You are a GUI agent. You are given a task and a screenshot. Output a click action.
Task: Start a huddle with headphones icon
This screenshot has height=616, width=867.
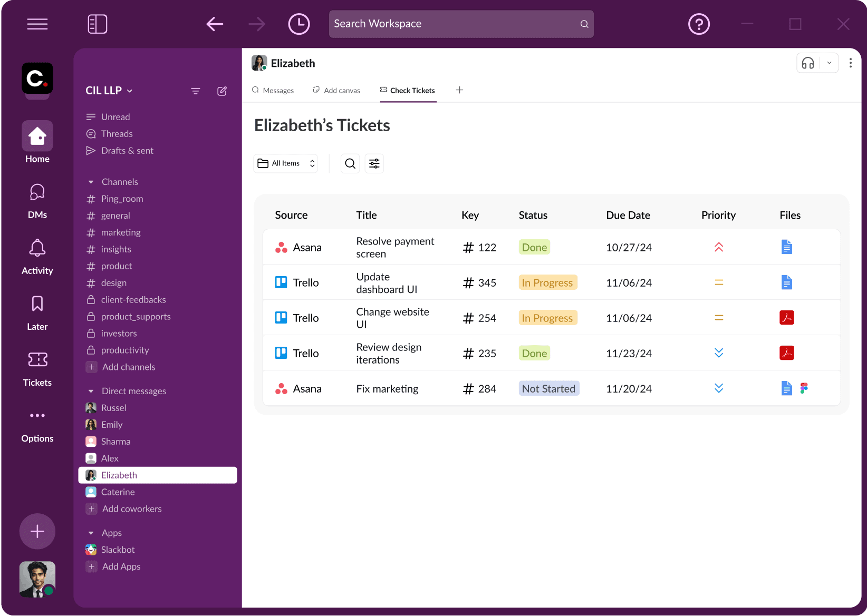pyautogui.click(x=808, y=63)
